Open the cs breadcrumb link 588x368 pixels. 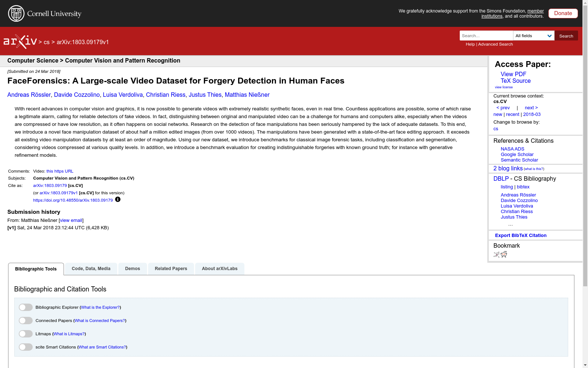point(47,42)
